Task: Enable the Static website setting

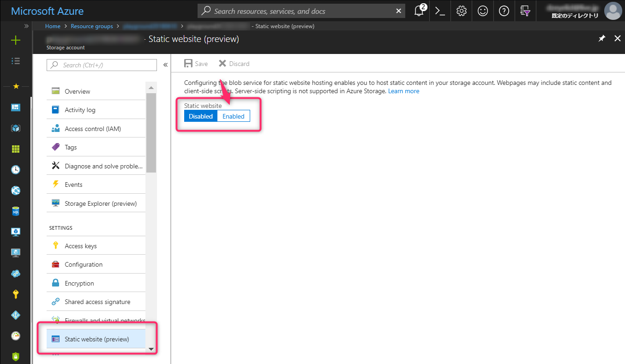Action: coord(233,116)
